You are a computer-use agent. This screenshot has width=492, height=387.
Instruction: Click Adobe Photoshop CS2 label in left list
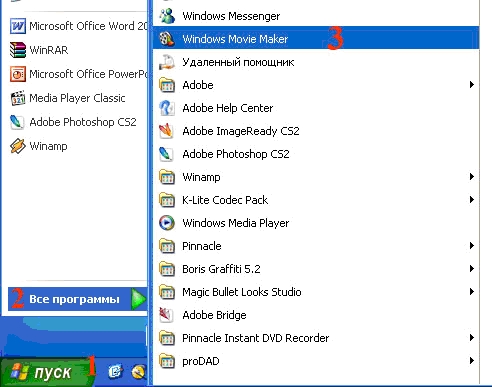83,122
